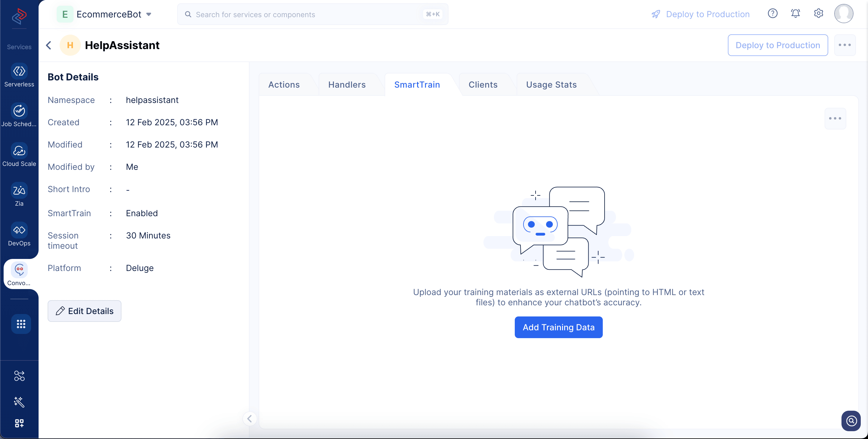Open SmartTrain panel three-dot menu
Viewport: 868px width, 439px height.
835,119
